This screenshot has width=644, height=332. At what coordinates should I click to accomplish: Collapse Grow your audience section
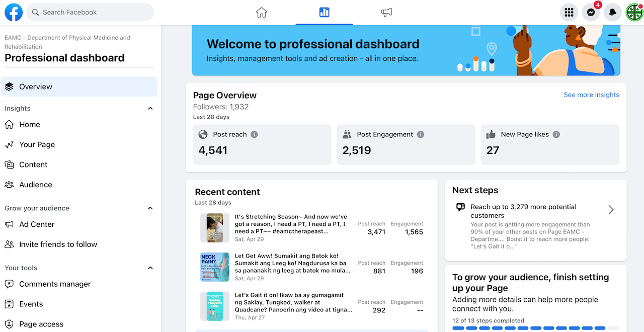pos(150,208)
